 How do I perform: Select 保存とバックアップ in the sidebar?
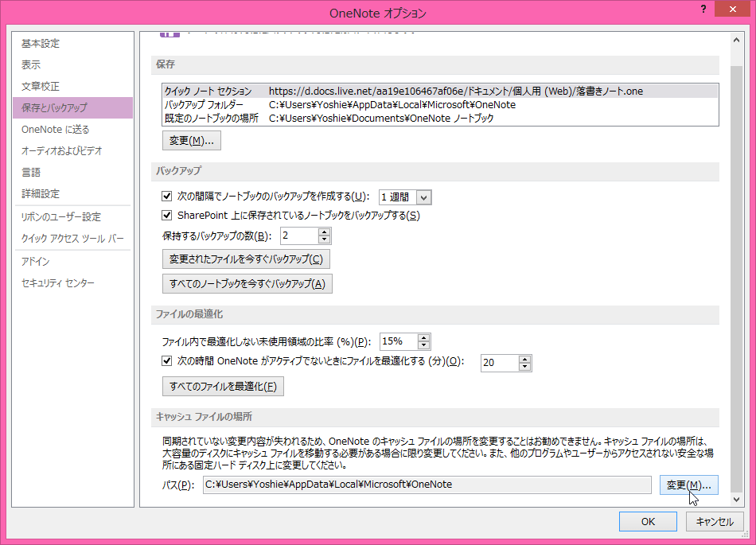point(72,108)
